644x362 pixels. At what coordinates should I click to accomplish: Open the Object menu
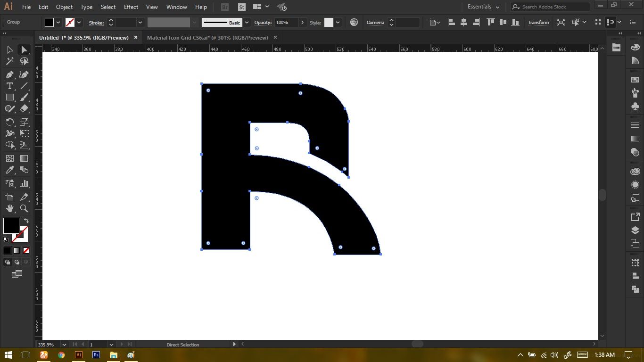point(64,7)
